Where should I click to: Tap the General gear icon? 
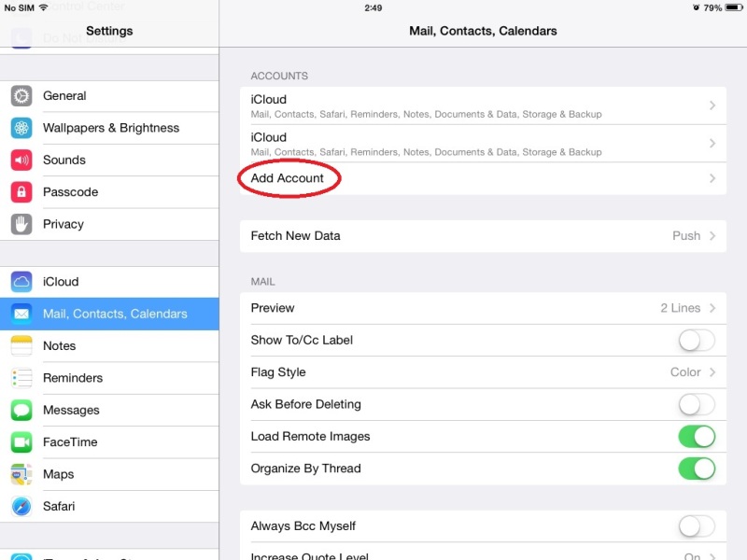click(21, 96)
